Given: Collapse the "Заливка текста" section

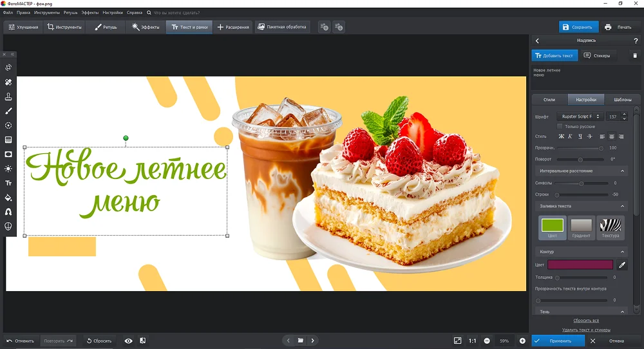Looking at the screenshot, I should [x=622, y=206].
